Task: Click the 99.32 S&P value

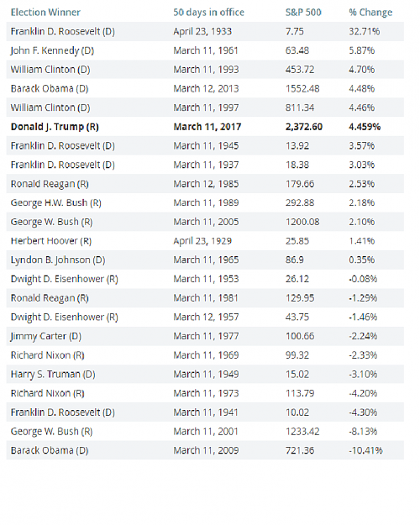Action: (297, 355)
